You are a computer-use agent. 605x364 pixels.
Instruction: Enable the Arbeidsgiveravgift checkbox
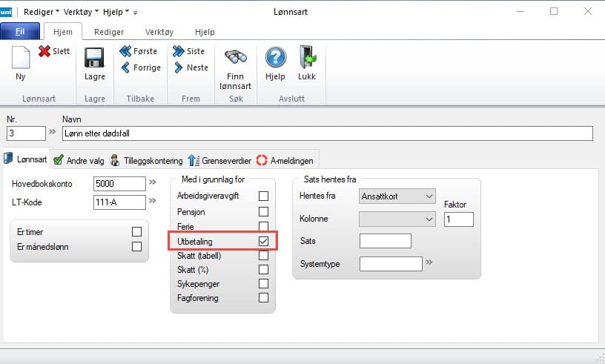pyautogui.click(x=263, y=196)
